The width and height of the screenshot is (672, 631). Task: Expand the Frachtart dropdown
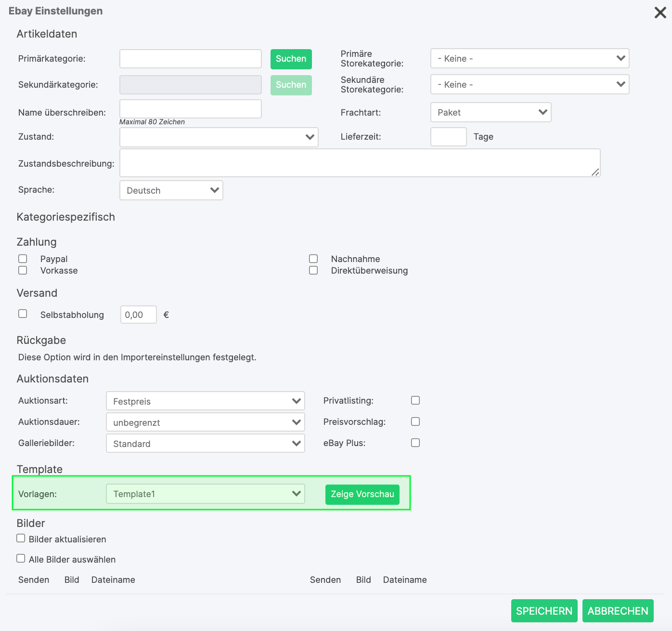coord(491,112)
